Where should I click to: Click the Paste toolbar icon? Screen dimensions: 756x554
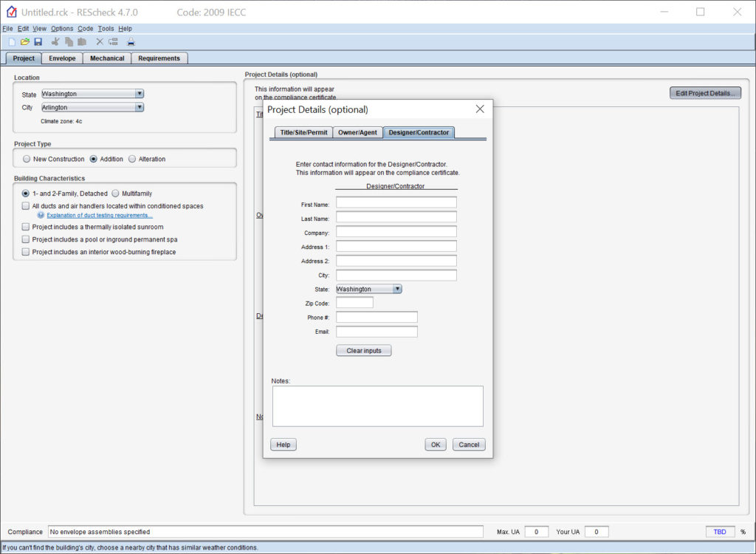pyautogui.click(x=82, y=42)
